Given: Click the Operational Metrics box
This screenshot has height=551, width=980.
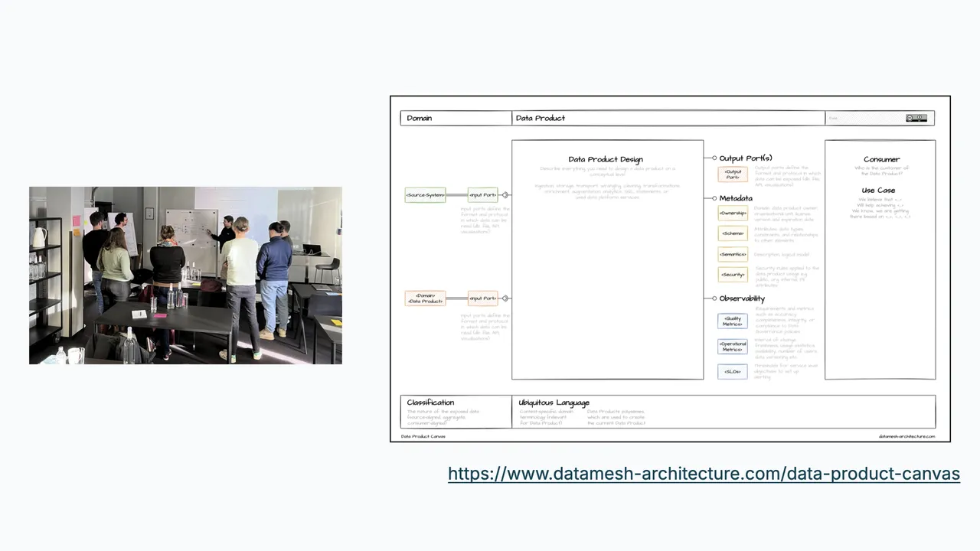Looking at the screenshot, I should (733, 347).
